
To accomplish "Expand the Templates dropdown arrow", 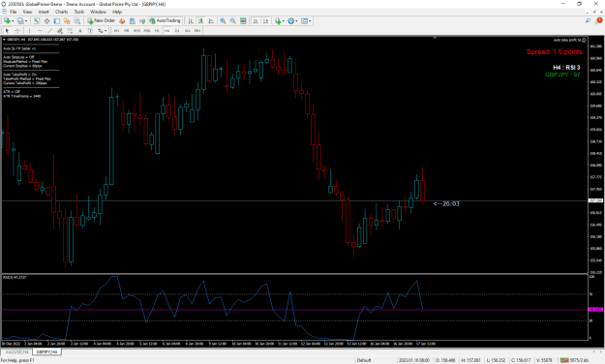I will tap(310, 21).
